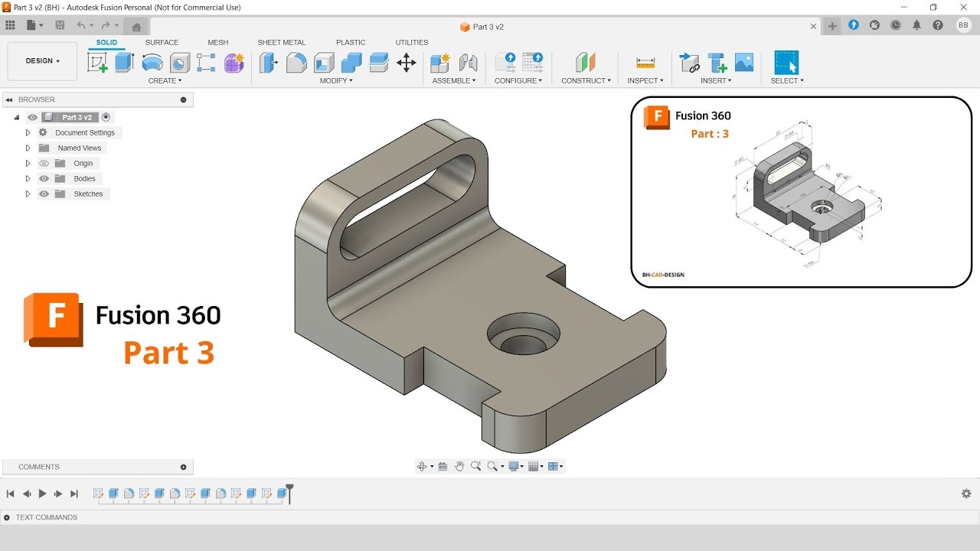Open the notifications bell

pyautogui.click(x=917, y=25)
